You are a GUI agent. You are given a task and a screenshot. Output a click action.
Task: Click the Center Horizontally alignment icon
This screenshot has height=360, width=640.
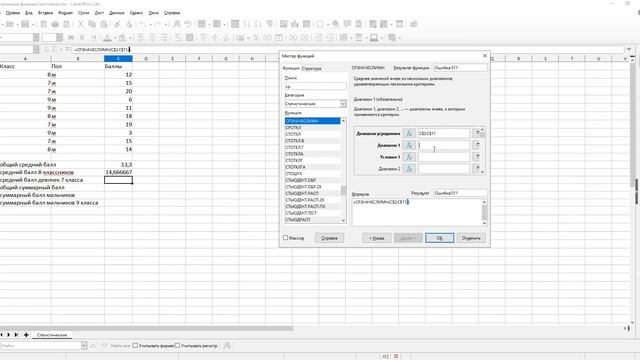pyautogui.click(x=152, y=38)
